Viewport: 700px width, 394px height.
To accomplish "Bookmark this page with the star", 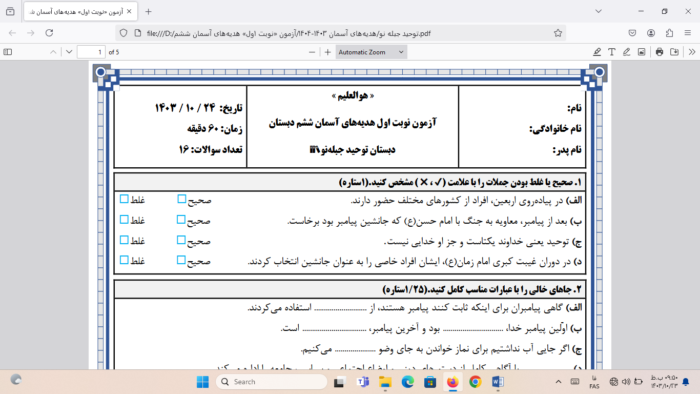I will [558, 33].
